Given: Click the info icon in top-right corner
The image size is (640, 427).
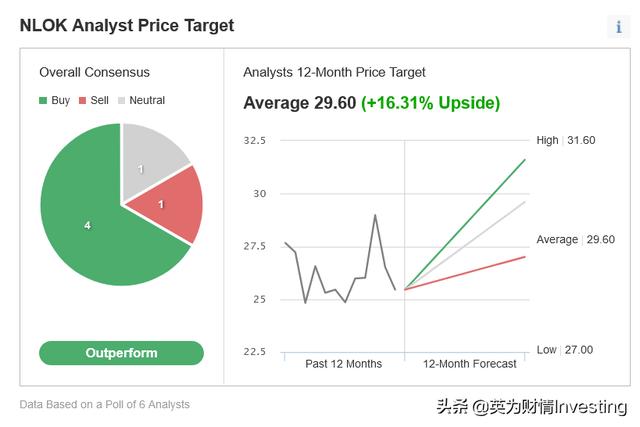Looking at the screenshot, I should (619, 27).
